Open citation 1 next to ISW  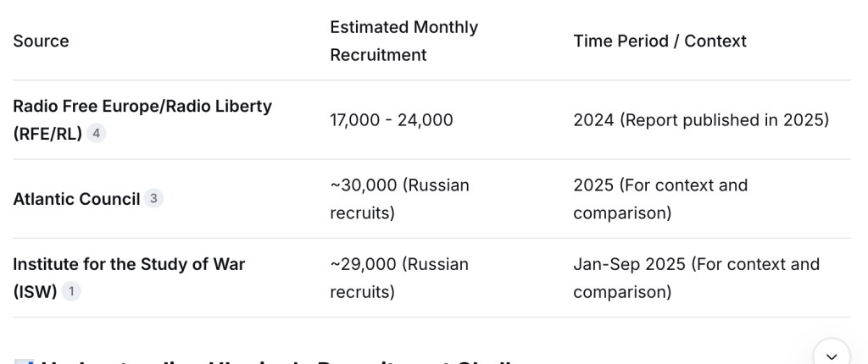click(x=72, y=292)
